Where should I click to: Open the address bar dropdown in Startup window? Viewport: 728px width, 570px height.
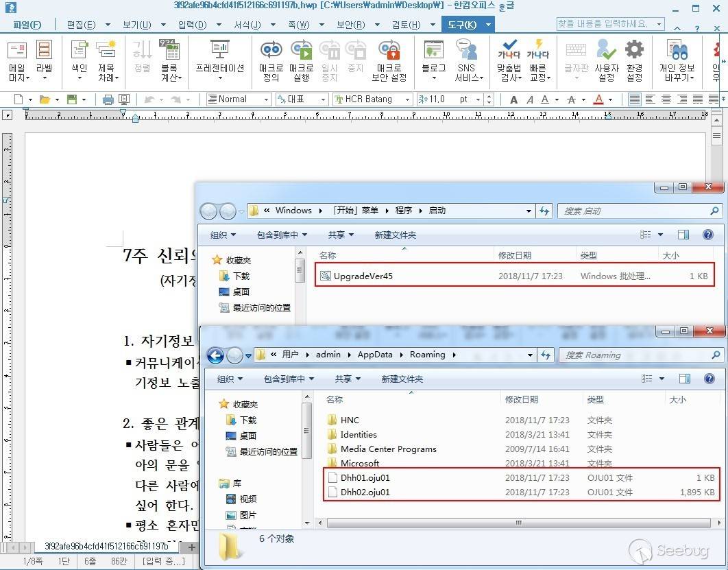tap(529, 211)
